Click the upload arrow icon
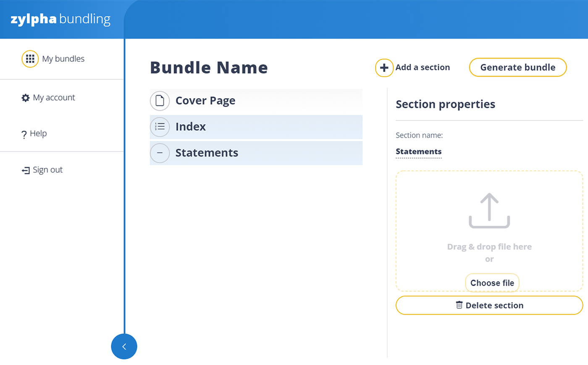588x365 pixels. coord(489,211)
